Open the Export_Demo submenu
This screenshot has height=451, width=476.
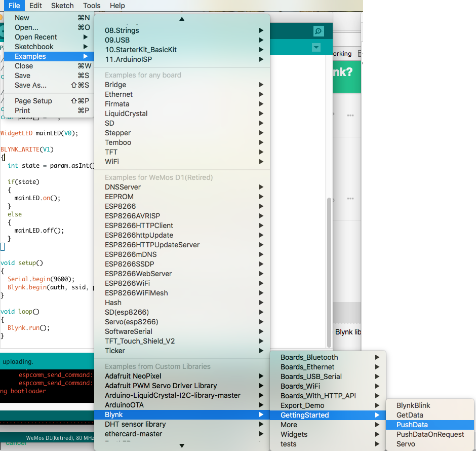click(328, 406)
